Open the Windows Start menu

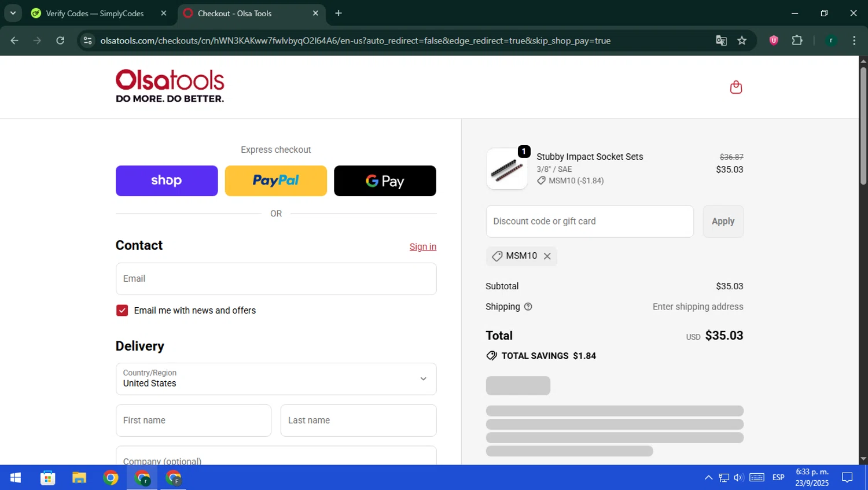point(16,478)
